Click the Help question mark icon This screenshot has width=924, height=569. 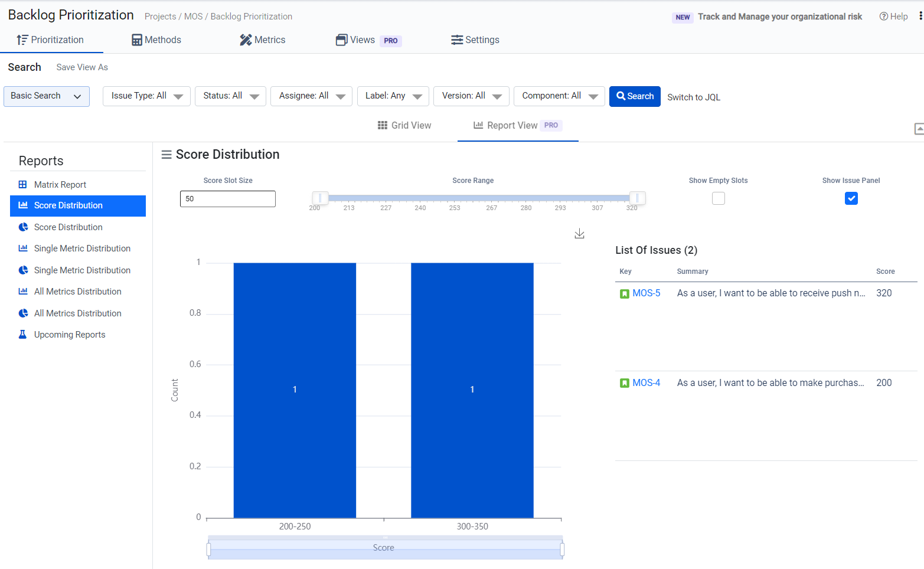click(883, 17)
